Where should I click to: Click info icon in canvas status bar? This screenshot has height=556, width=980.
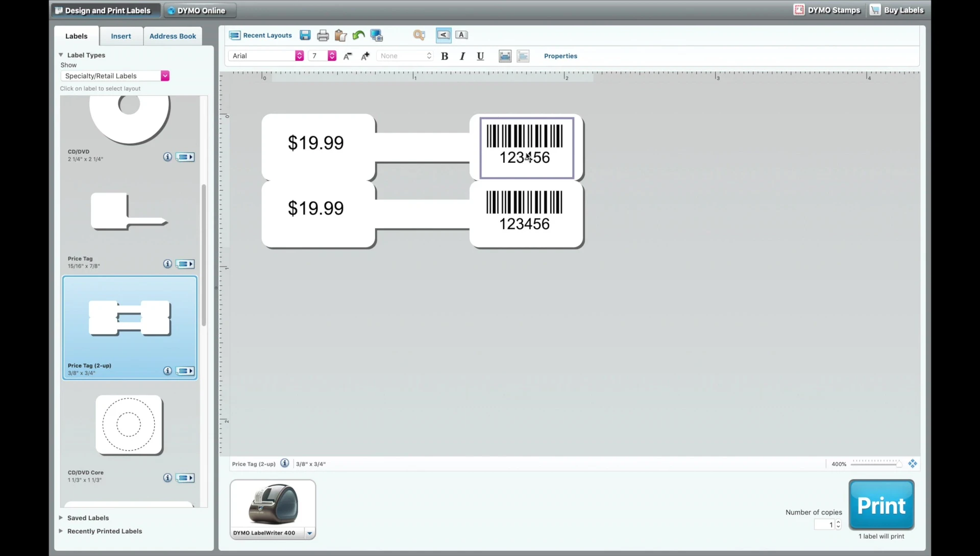click(x=285, y=463)
